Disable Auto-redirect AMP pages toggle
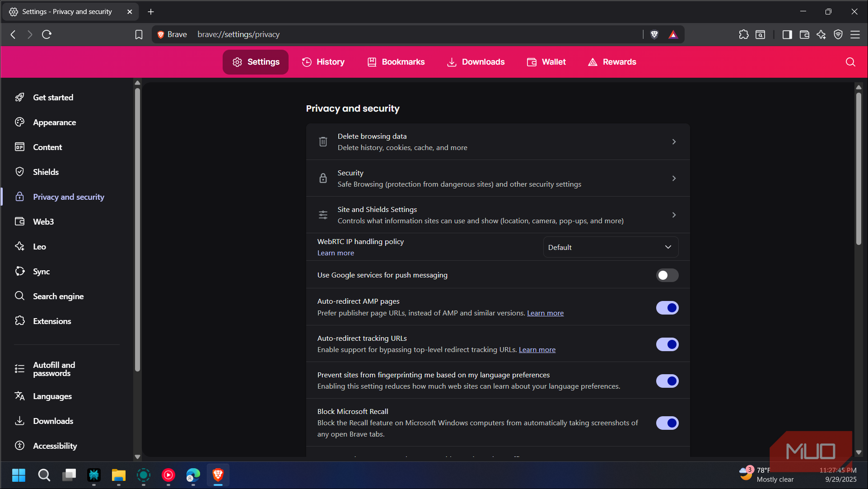Viewport: 868px width, 489px height. [667, 308]
